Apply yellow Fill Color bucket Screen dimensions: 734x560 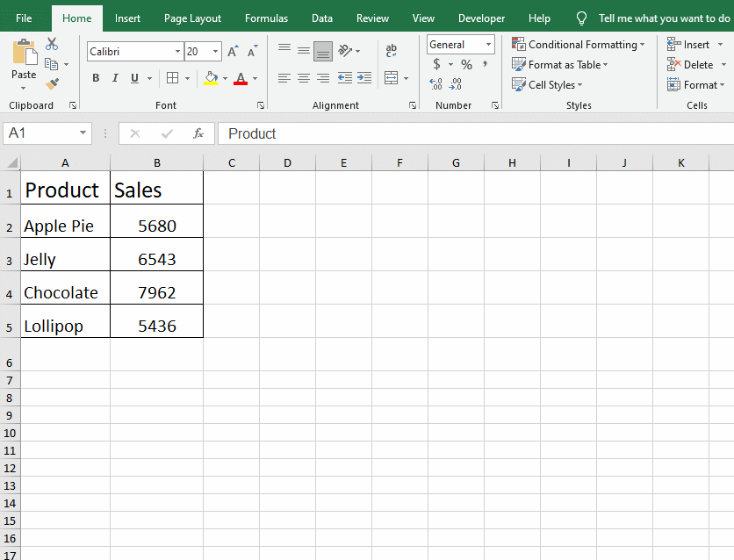211,78
